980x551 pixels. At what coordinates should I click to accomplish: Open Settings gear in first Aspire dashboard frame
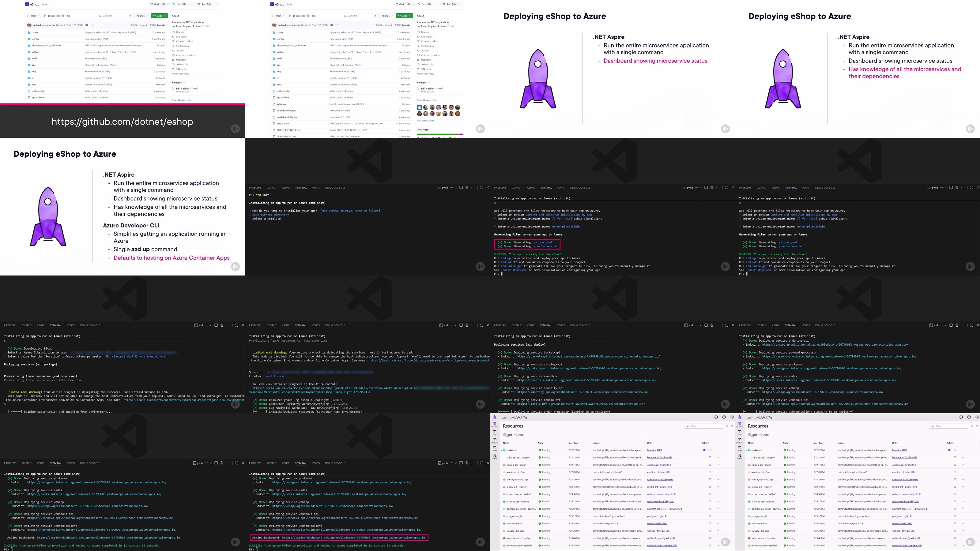pyautogui.click(x=732, y=417)
